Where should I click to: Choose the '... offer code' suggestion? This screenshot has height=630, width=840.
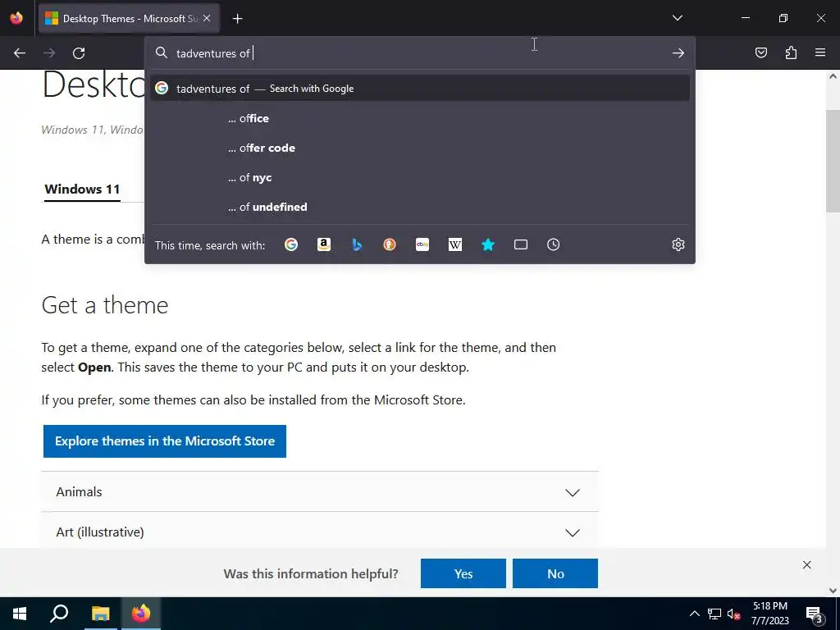420,148
